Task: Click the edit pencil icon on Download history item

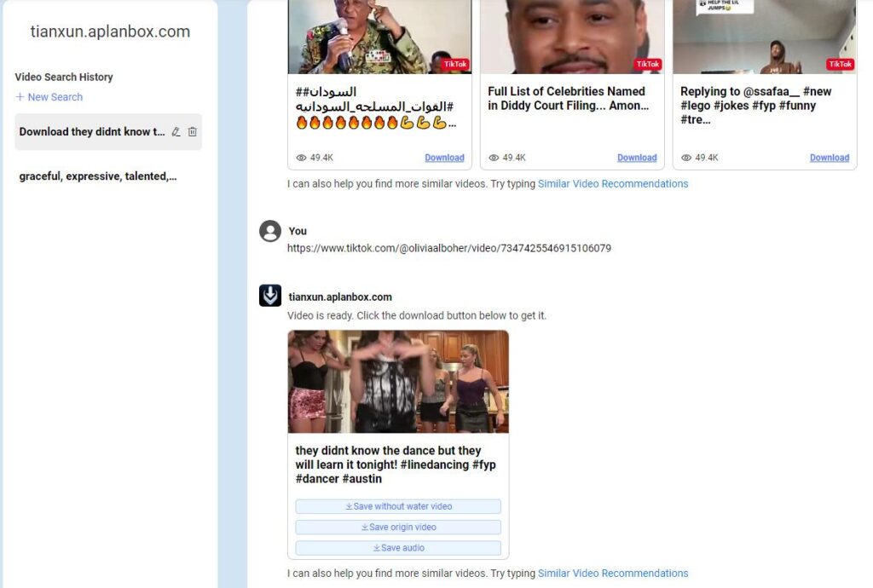Action: [176, 132]
